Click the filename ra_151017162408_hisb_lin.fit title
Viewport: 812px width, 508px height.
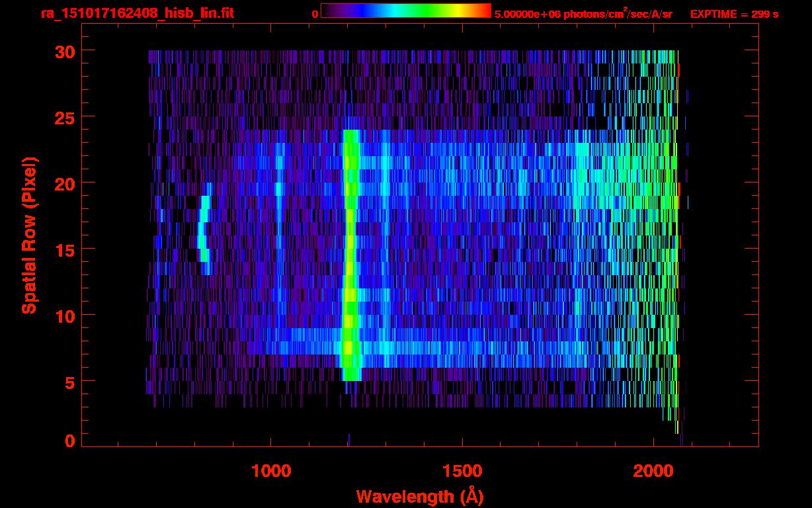[137, 13]
